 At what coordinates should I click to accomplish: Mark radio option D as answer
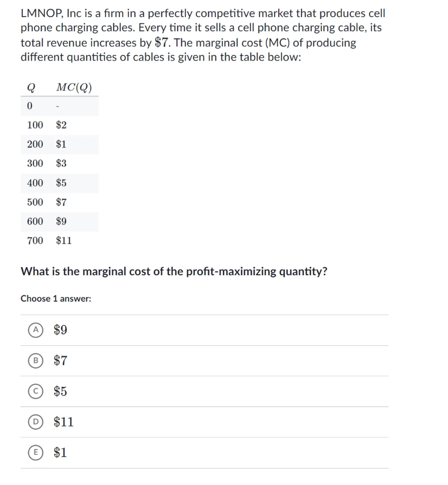(36, 422)
